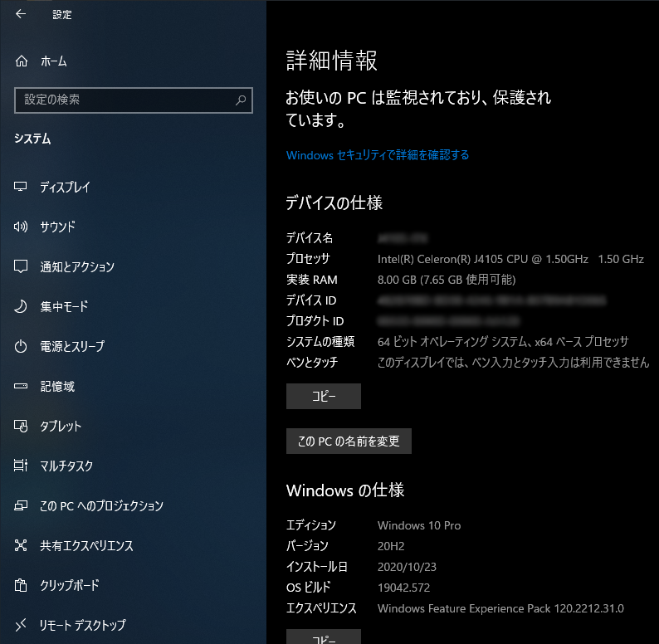Click the 記憶域 storage drive icon
Screen dimensions: 659x644
click(21, 386)
